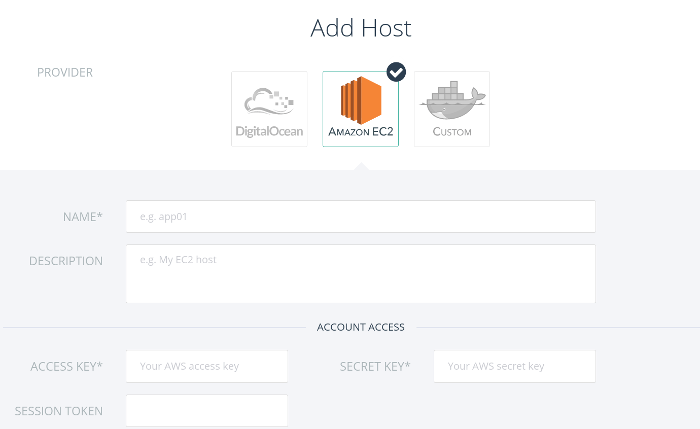
Task: Click the Custom caption under the whale
Action: click(x=452, y=132)
